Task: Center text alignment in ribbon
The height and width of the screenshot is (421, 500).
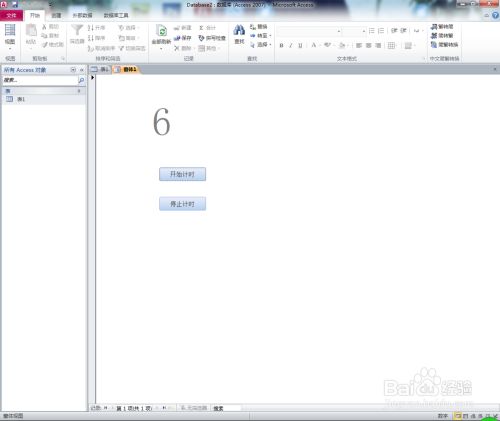Action: [x=369, y=45]
